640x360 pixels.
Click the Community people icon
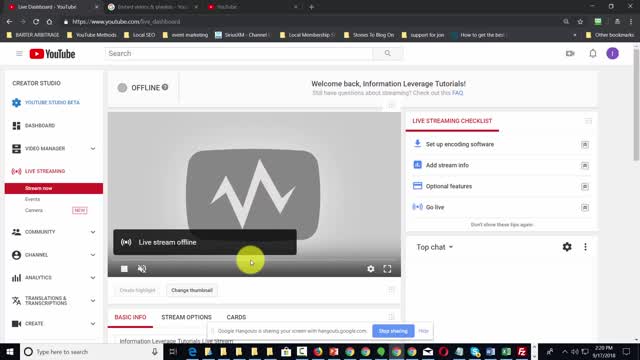(x=16, y=232)
